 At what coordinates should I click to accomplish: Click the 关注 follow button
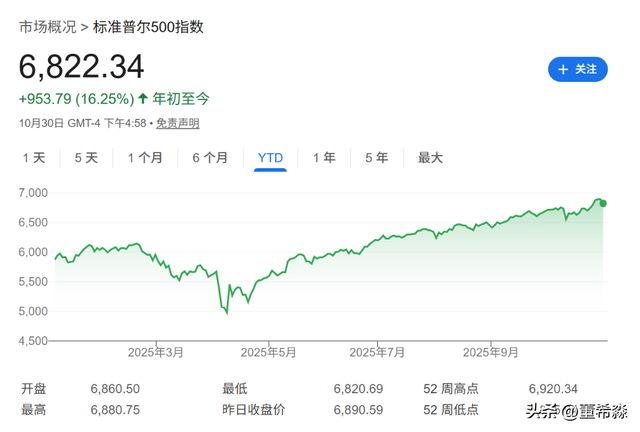click(x=578, y=69)
